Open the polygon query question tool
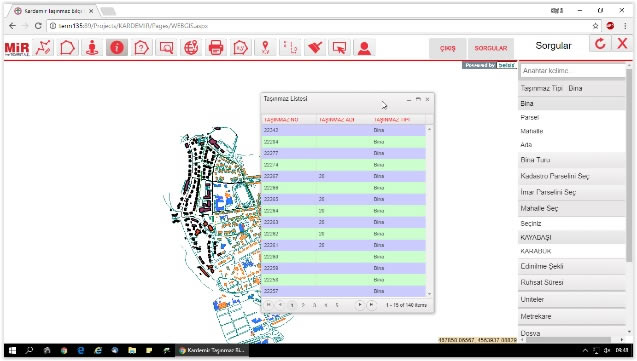The width and height of the screenshot is (637, 361). (x=141, y=48)
